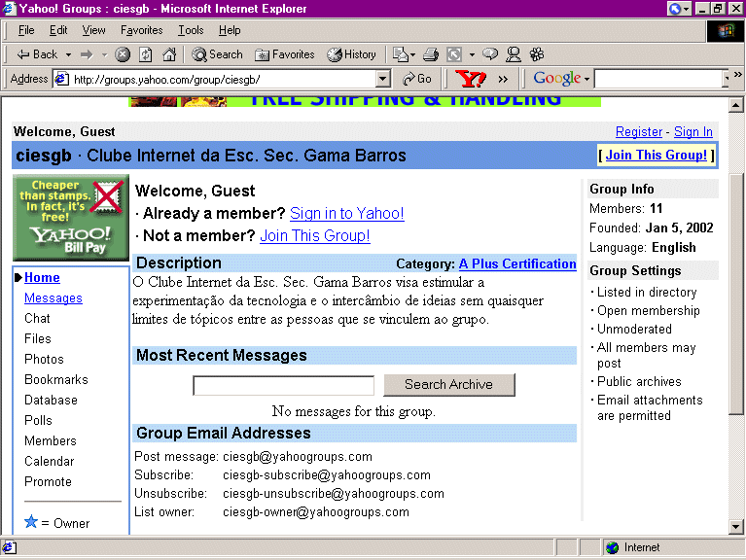Open the Edit button dropdown arrow

472,55
